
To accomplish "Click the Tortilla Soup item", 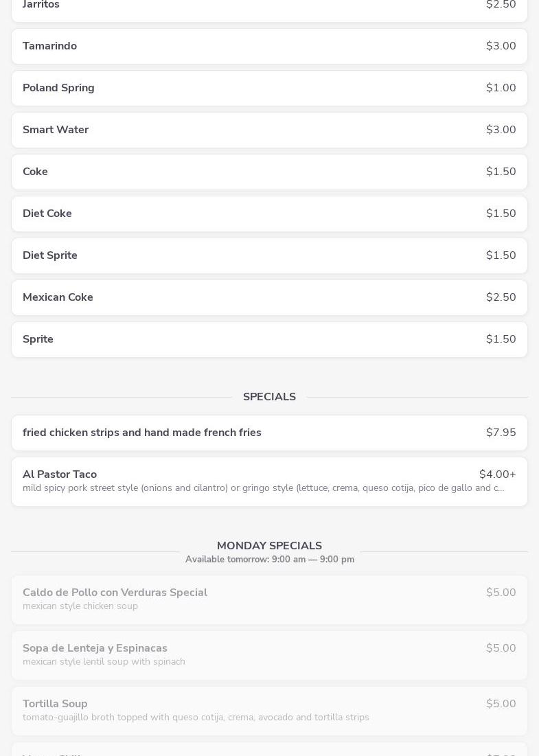I will [x=269, y=711].
